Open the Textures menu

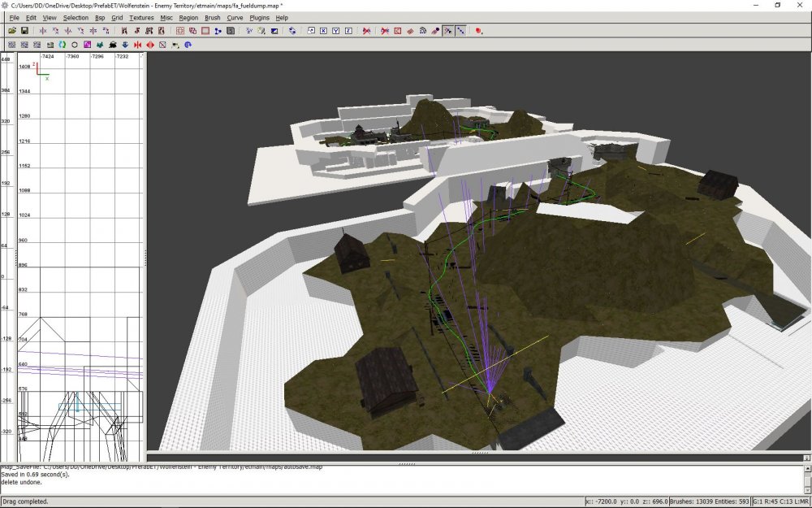pyautogui.click(x=141, y=18)
